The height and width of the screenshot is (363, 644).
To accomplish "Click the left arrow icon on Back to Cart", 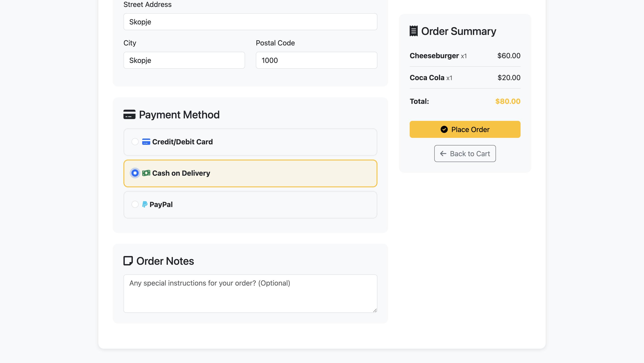I will [x=443, y=154].
